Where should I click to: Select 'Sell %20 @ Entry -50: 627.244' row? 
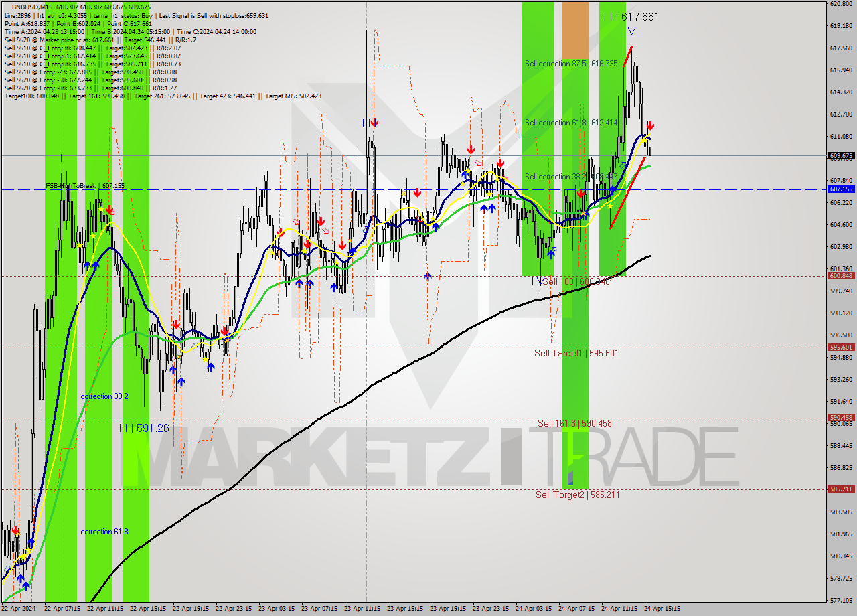click(91, 80)
